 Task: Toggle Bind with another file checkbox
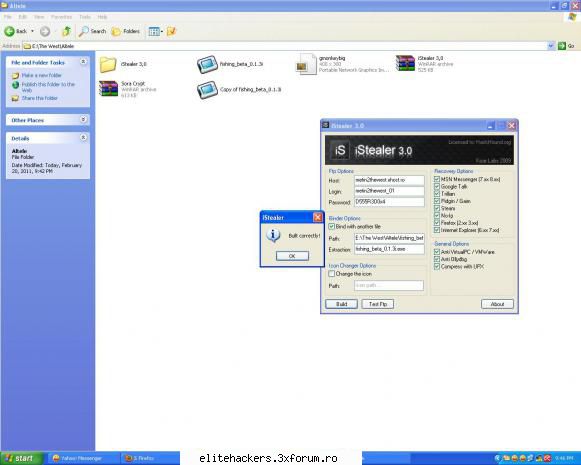click(x=332, y=226)
